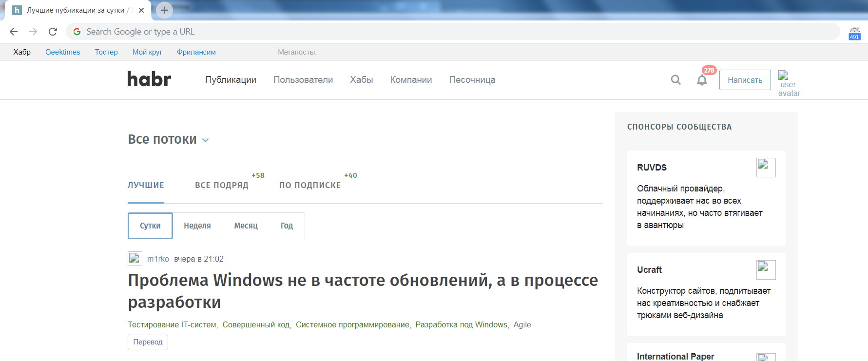Open author profile m1rko
868x361 pixels.
coord(158,259)
